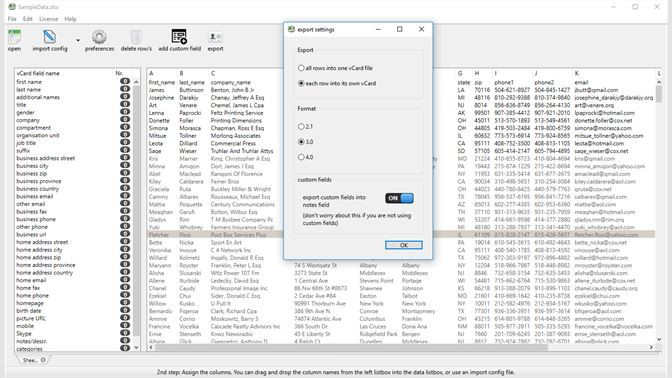Click the number badge beside 'home fax'
Image resolution: width=672 pixels, height=378 pixels.
[125, 288]
